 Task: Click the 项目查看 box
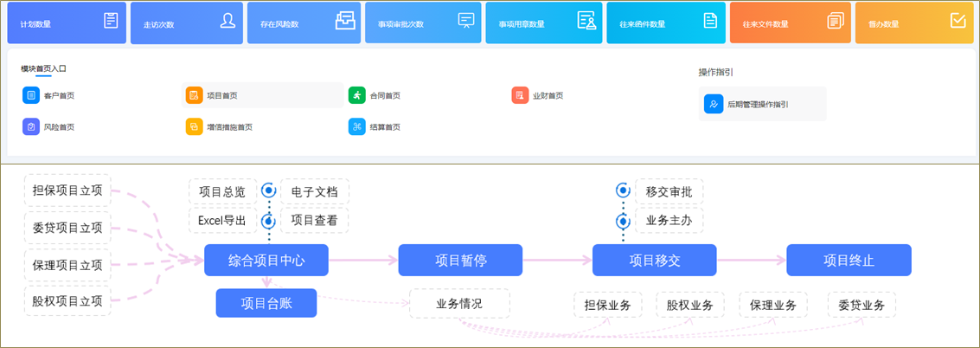coord(315,221)
